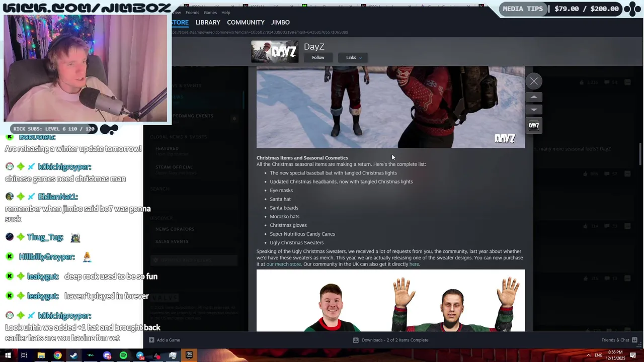The width and height of the screenshot is (644, 362).
Task: Open the grey mask app icon in taskbar
Action: 173,355
